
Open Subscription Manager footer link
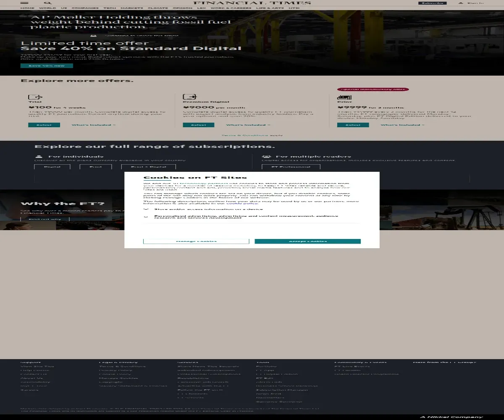(282, 390)
